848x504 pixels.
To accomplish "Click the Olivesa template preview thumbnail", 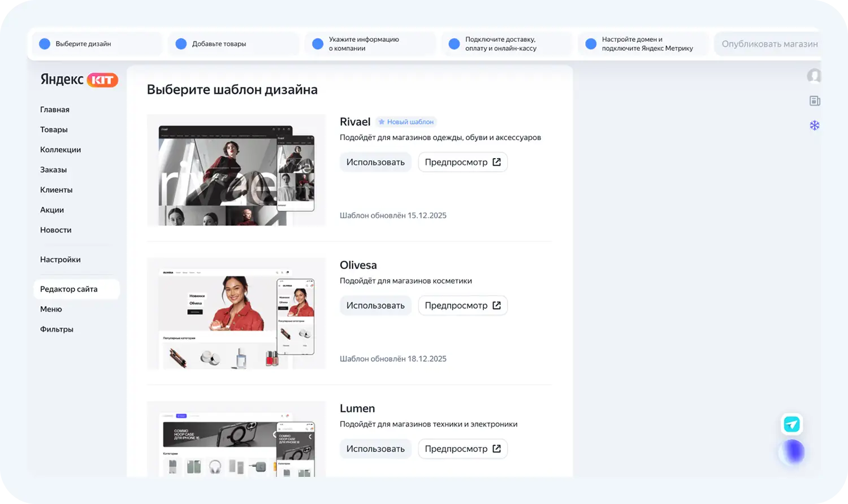I will tap(236, 314).
